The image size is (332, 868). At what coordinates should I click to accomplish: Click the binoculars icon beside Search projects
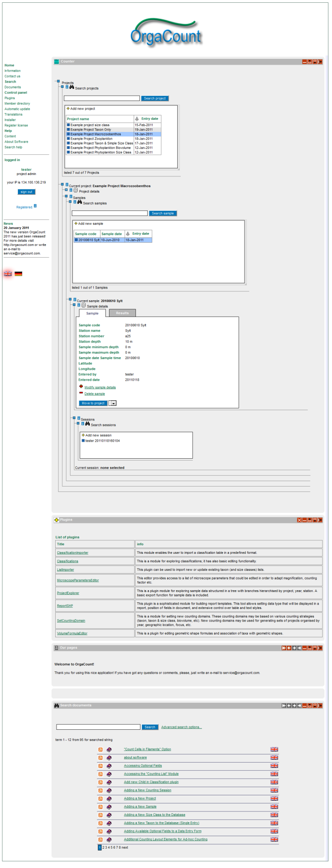(72, 87)
